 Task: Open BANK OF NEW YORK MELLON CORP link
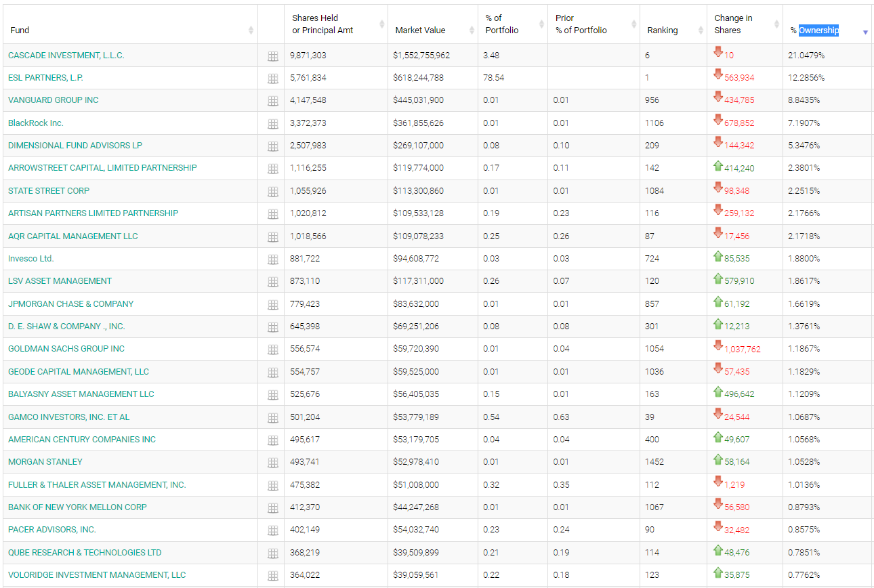click(x=77, y=507)
